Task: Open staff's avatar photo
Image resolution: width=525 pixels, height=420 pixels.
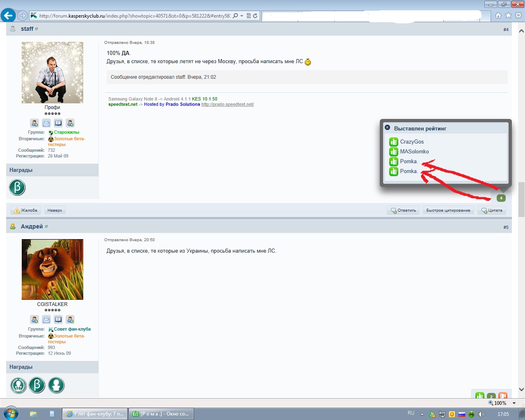Action: 52,73
